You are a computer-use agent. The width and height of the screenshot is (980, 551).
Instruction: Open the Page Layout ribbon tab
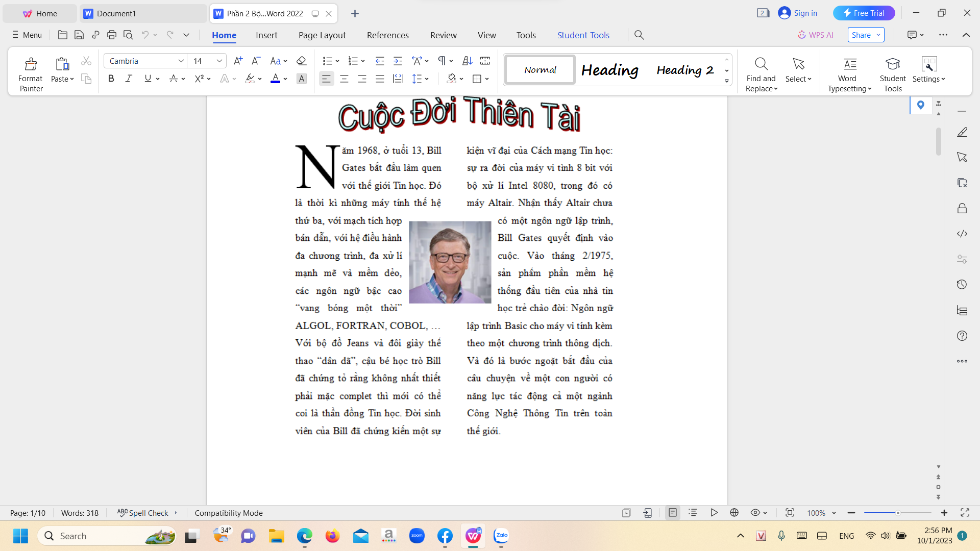[x=322, y=35]
